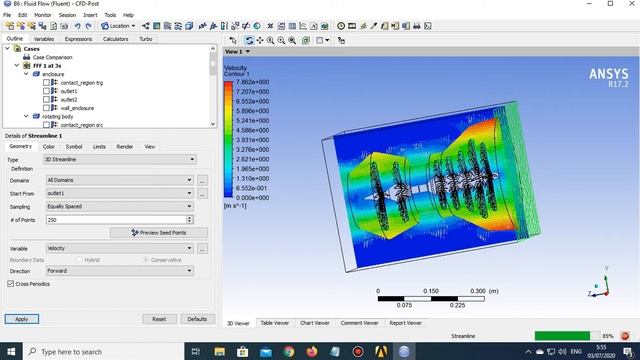
Task: Click the Zoom Box tool in viewer toolbar
Action: click(x=281, y=40)
